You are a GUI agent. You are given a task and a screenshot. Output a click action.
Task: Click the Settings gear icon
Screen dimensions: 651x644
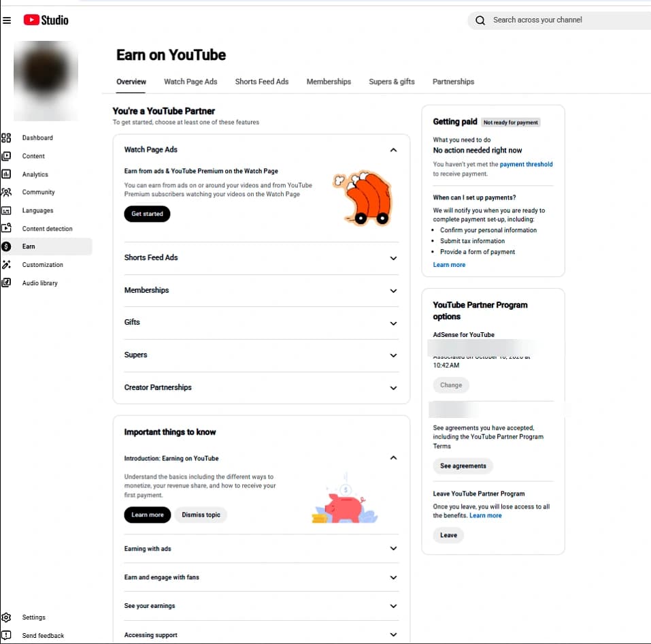click(x=6, y=617)
